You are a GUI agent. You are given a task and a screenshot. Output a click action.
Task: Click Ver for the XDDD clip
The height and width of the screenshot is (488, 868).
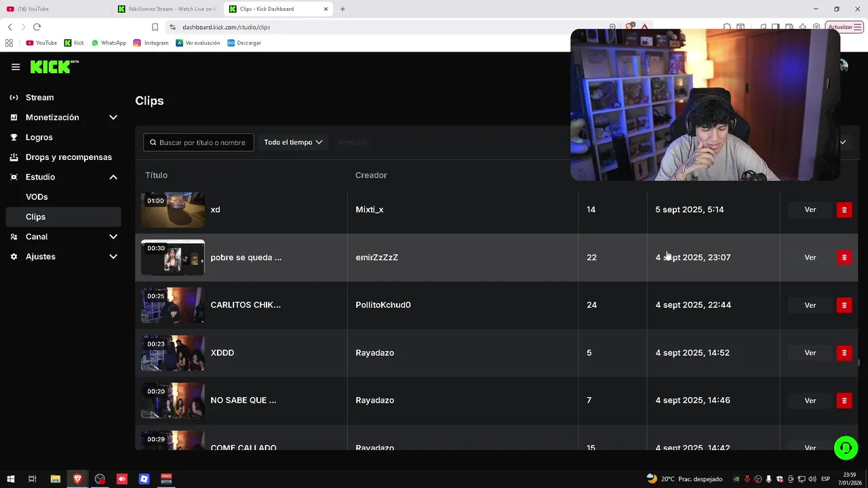click(x=810, y=352)
